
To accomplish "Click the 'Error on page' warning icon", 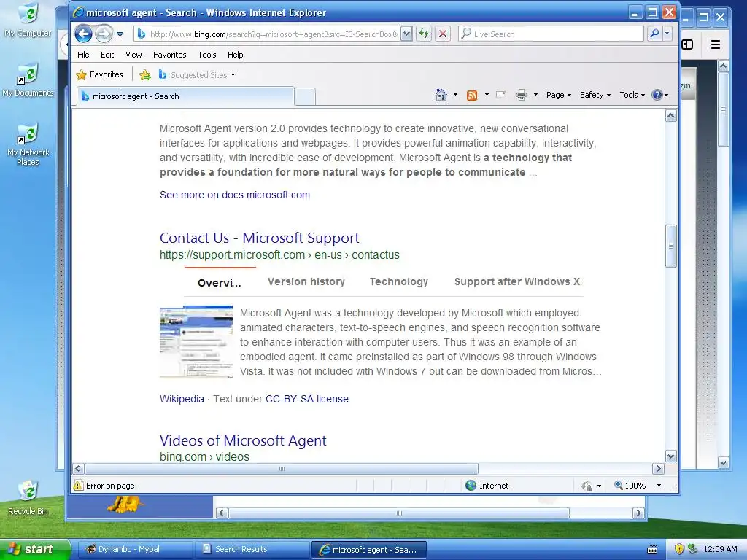I will point(78,485).
